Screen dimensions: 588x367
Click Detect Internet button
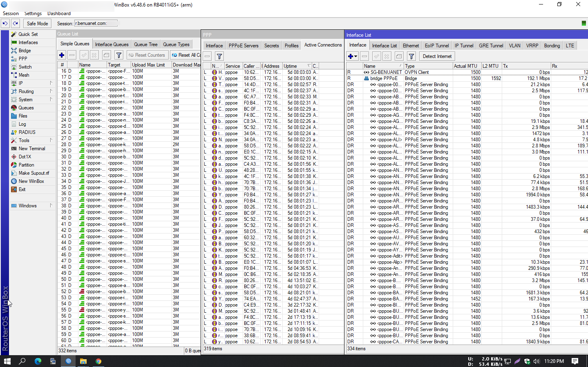[437, 56]
